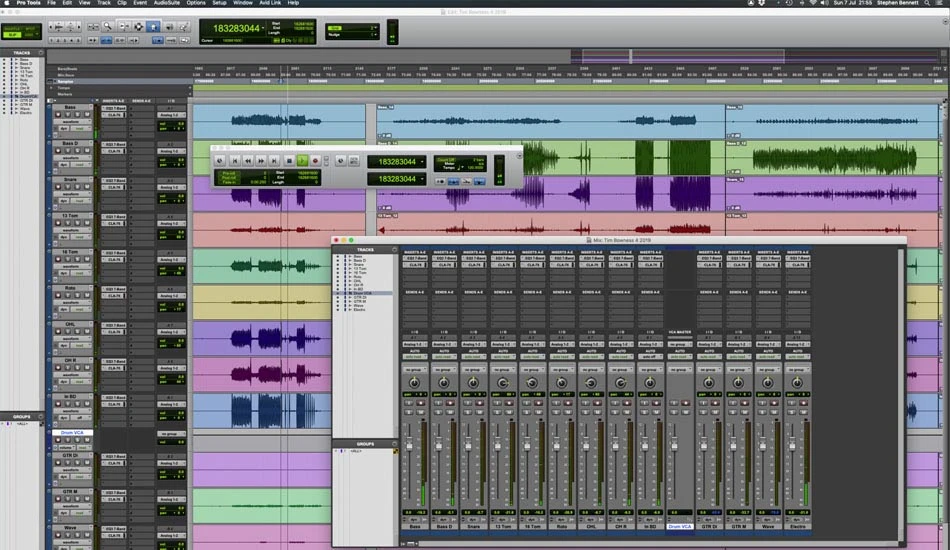Open the Track menu

pos(104,3)
